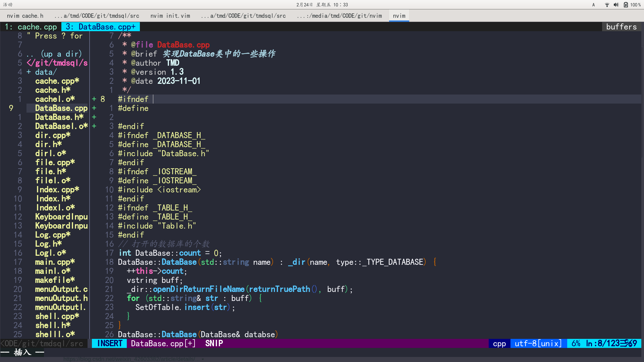Image resolution: width=644 pixels, height=362 pixels.
Task: Click the 6% scroll position indicator
Action: pos(576,343)
